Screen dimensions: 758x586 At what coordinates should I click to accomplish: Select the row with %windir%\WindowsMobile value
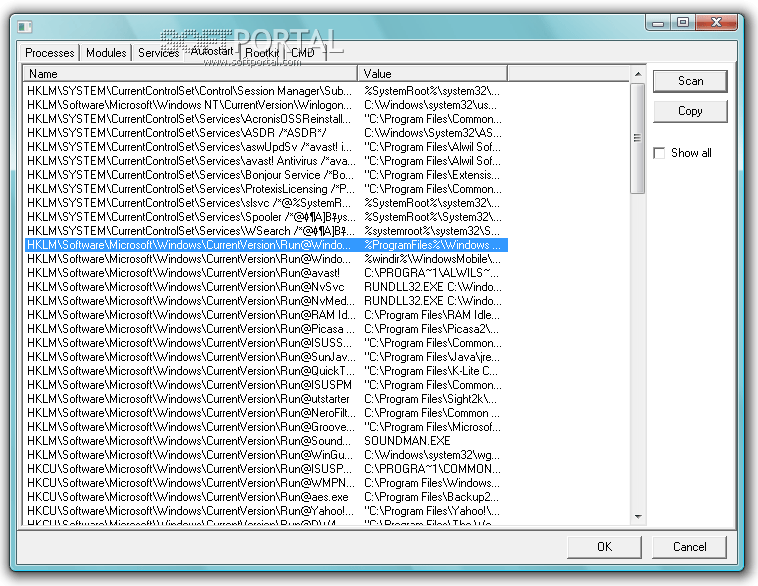(x=266, y=259)
